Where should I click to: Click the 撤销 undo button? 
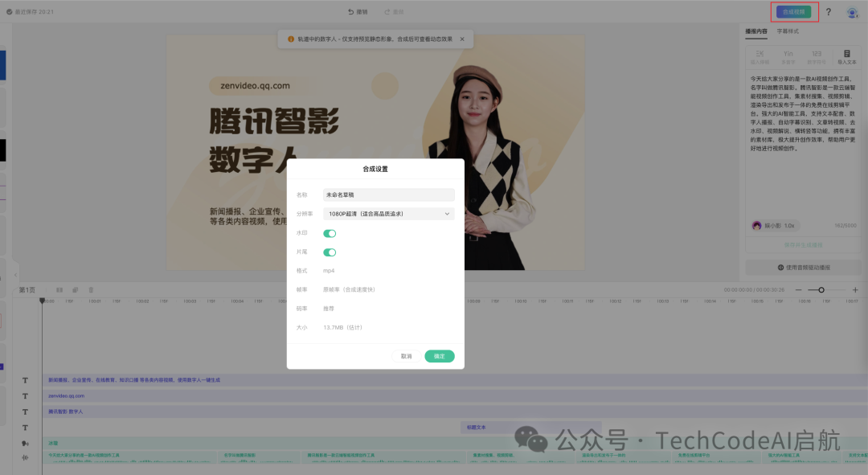[x=358, y=11]
